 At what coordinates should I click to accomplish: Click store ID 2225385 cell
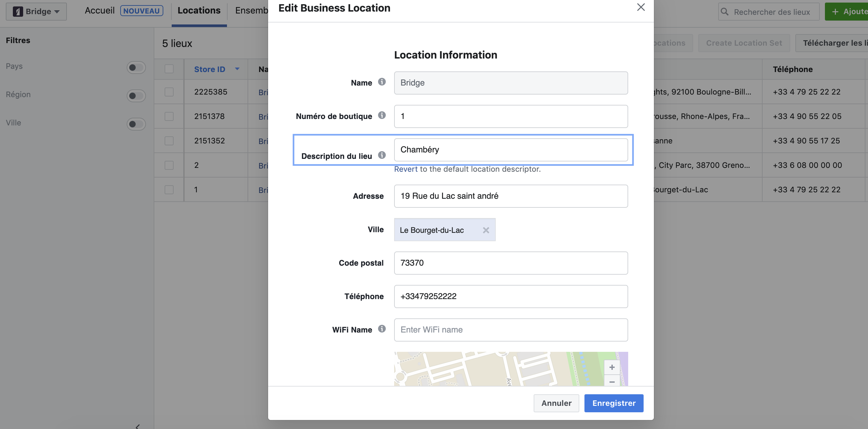click(211, 92)
